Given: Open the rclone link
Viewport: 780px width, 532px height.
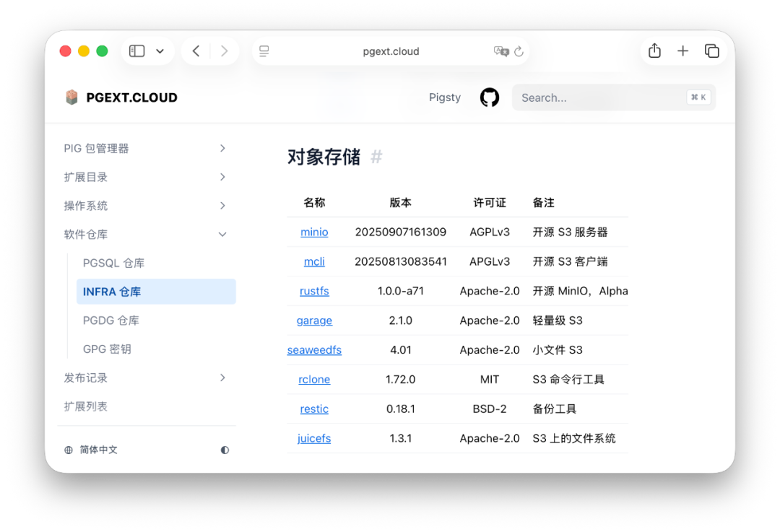Looking at the screenshot, I should 314,380.
